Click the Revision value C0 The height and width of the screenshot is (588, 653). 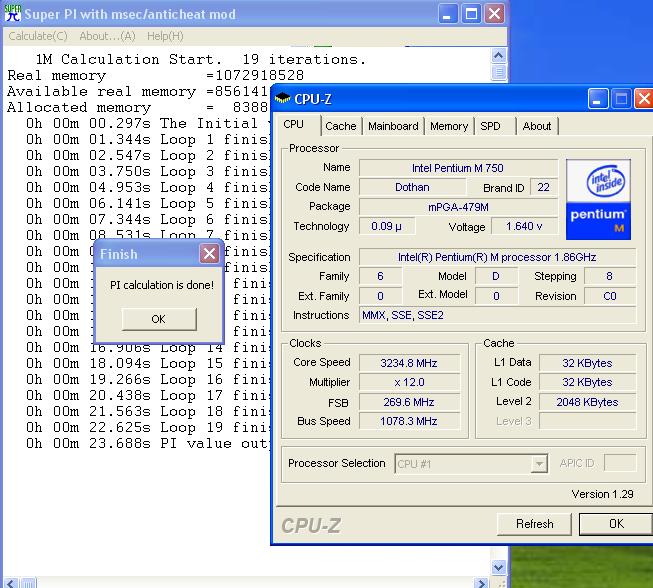pyautogui.click(x=610, y=296)
